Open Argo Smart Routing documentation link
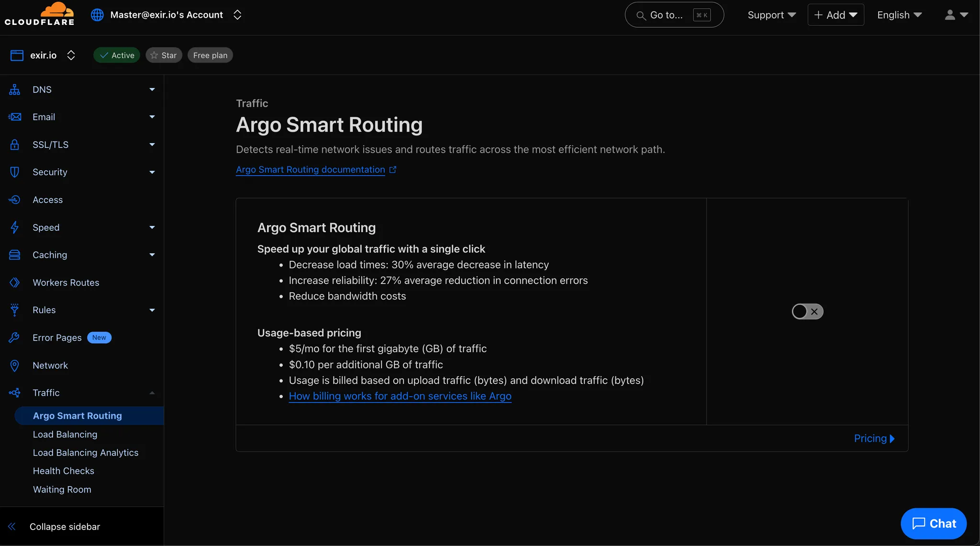This screenshot has height=546, width=980. [x=311, y=170]
